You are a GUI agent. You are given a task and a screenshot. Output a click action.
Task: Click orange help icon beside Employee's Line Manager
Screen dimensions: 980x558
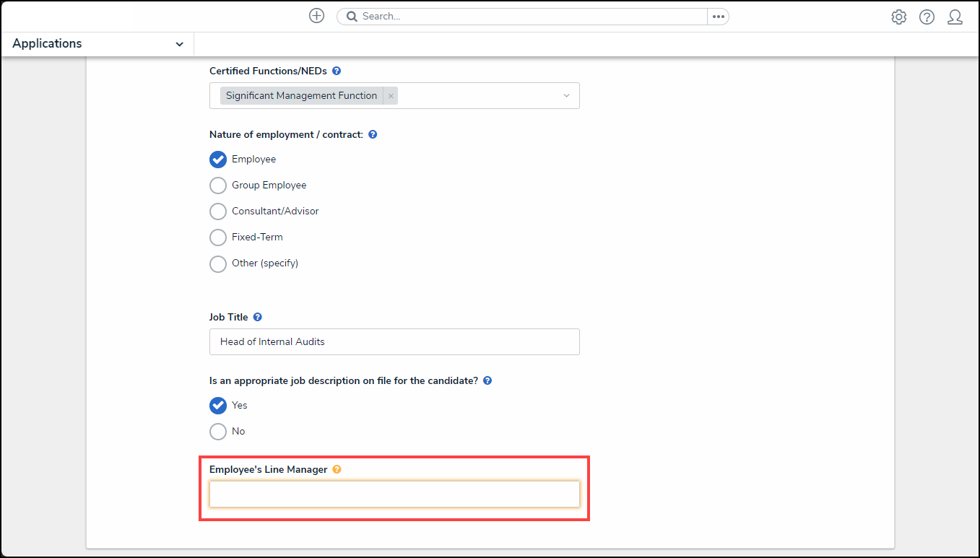click(x=337, y=470)
